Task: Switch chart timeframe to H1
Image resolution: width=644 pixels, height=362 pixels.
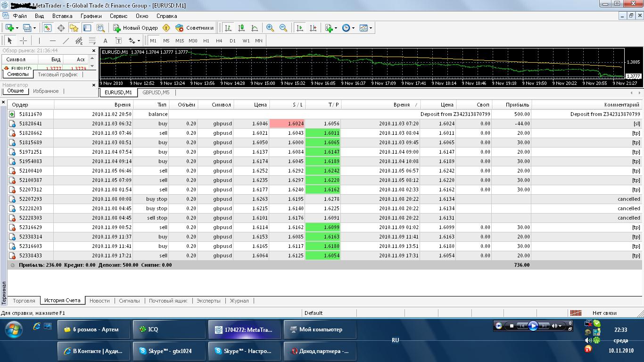Action: point(206,41)
